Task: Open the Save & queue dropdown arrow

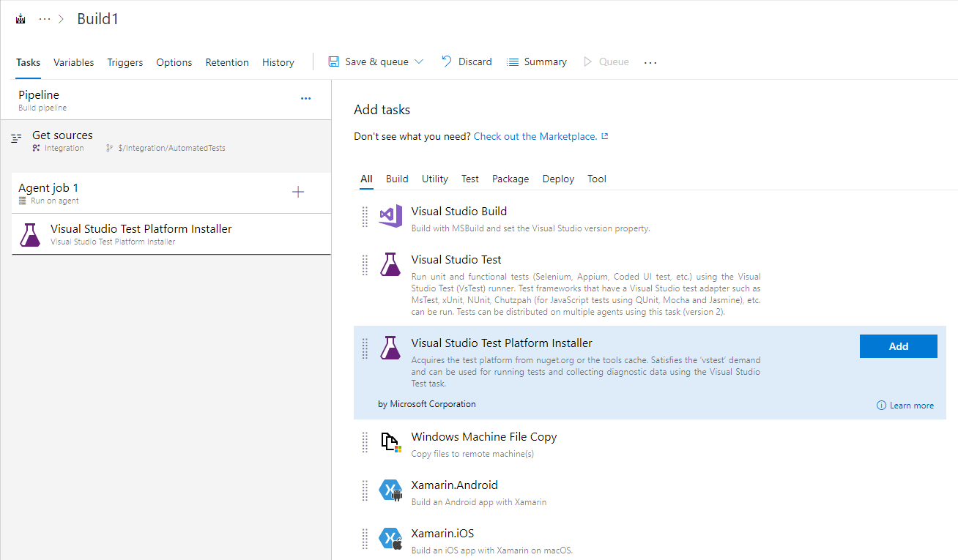Action: (x=417, y=61)
